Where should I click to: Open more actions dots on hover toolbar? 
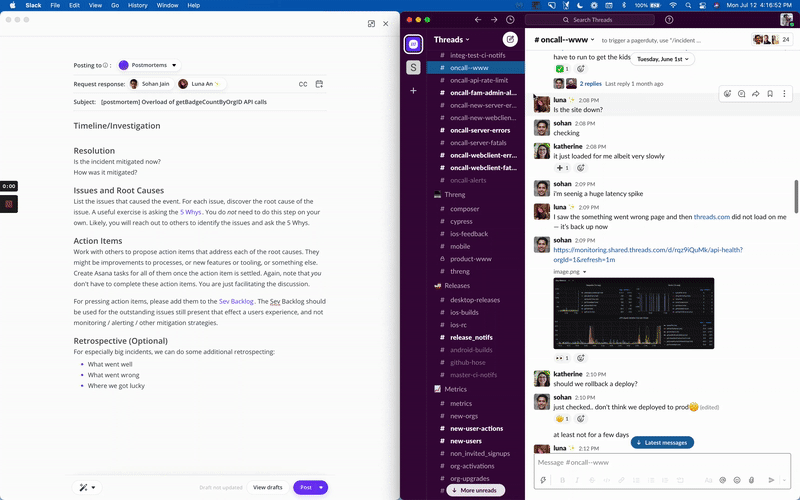784,94
